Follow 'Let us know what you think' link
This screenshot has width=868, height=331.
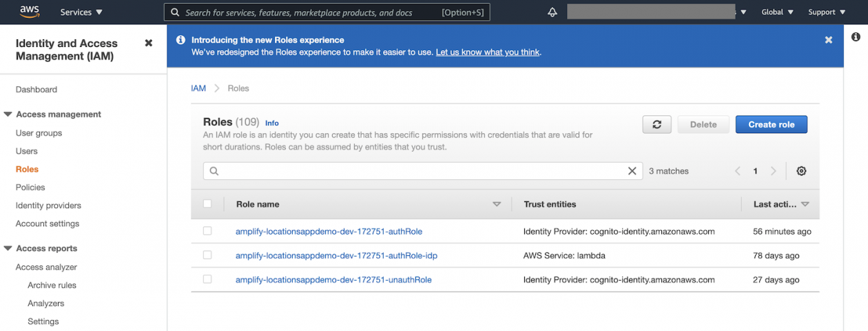pos(488,52)
